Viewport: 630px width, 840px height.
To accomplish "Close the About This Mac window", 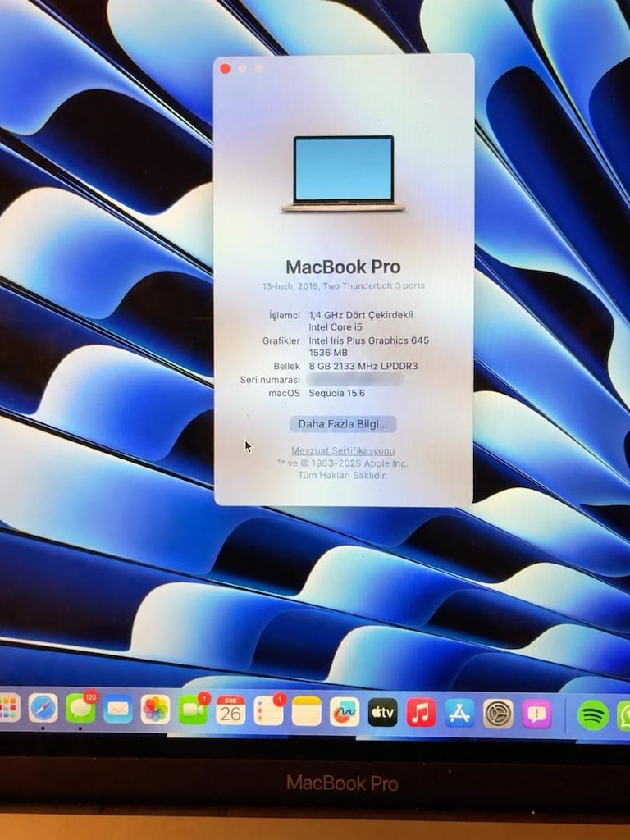I will [226, 69].
